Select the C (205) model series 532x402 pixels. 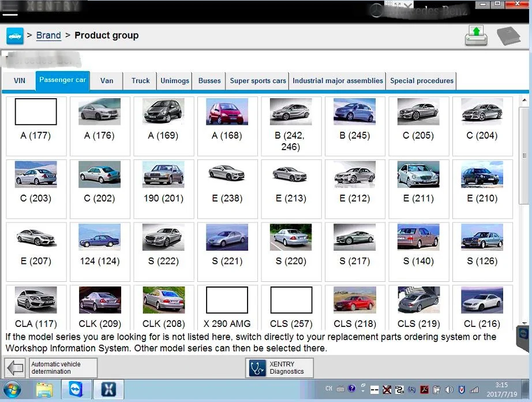pyautogui.click(x=419, y=126)
